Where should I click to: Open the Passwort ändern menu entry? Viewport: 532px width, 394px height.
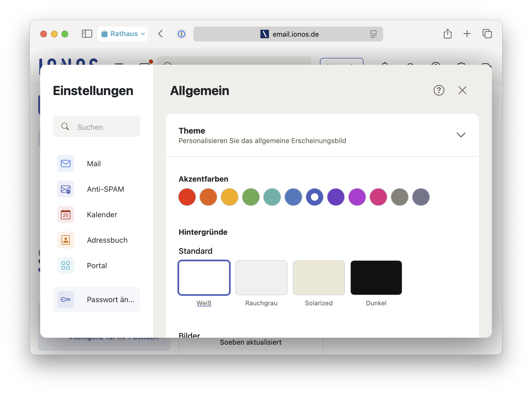tap(110, 299)
